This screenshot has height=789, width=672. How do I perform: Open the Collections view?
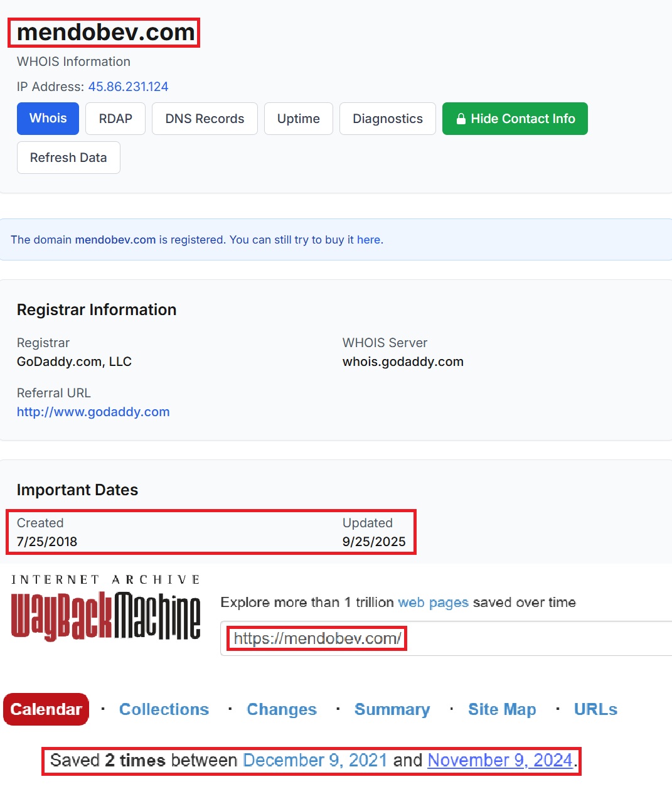164,709
